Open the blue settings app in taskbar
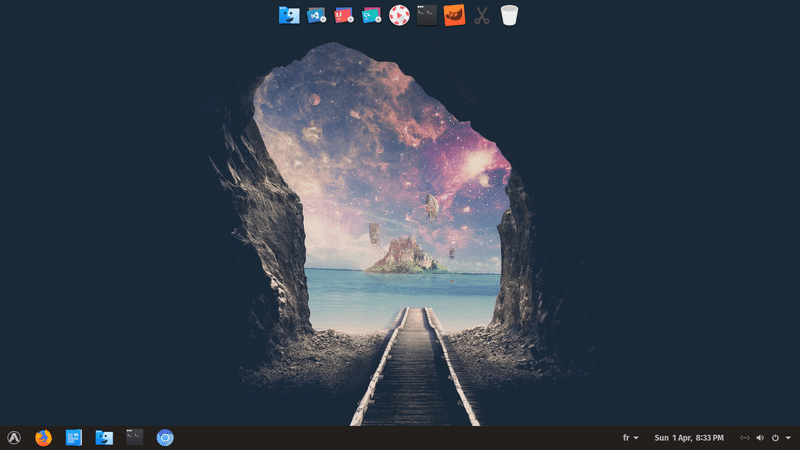Image resolution: width=800 pixels, height=450 pixels. point(73,437)
